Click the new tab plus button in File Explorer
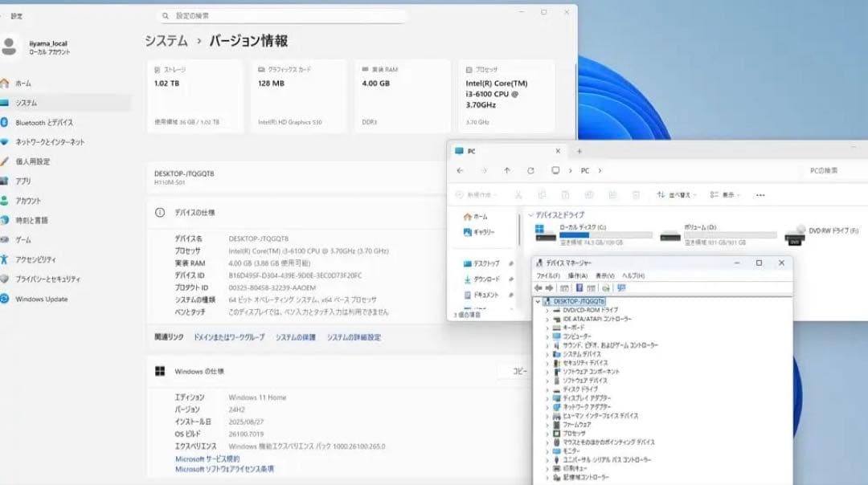This screenshot has width=868, height=485. [578, 150]
